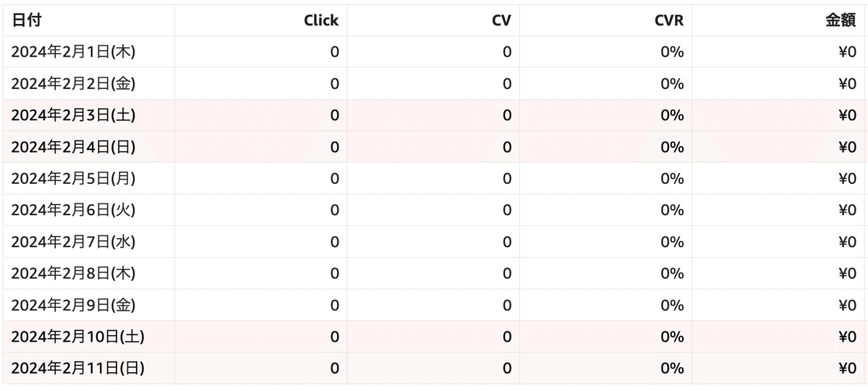The width and height of the screenshot is (868, 391).
Task: Click the 2024年2月10日(土) date cell
Action: 77,337
